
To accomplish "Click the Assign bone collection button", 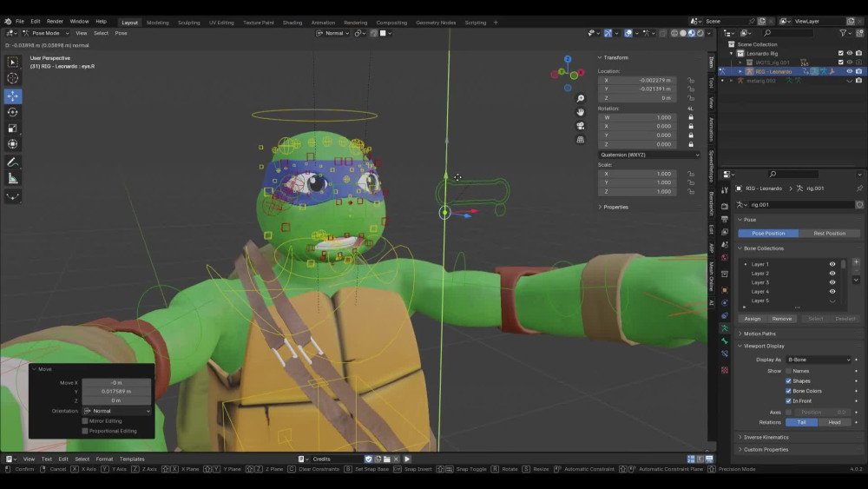I will tap(752, 319).
